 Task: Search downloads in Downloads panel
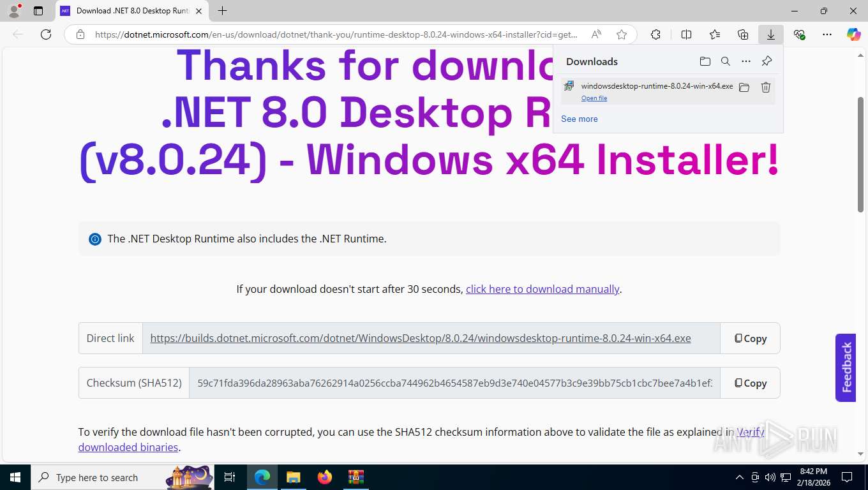click(726, 61)
